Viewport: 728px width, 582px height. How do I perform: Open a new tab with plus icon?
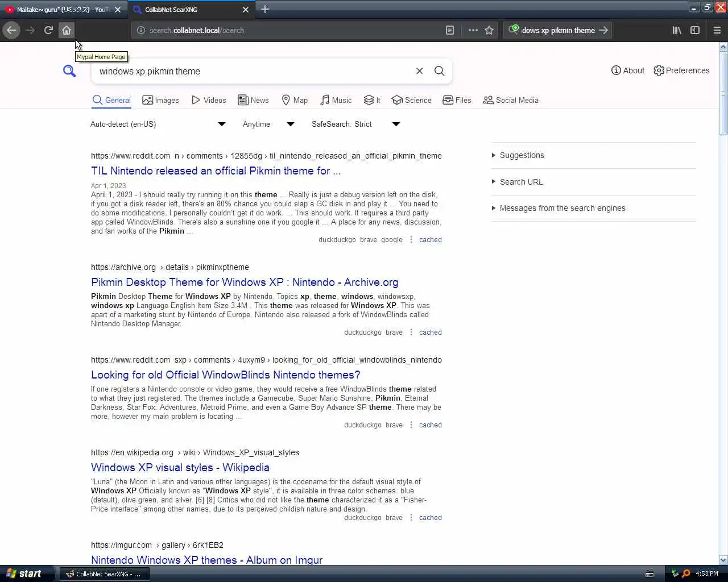point(265,9)
